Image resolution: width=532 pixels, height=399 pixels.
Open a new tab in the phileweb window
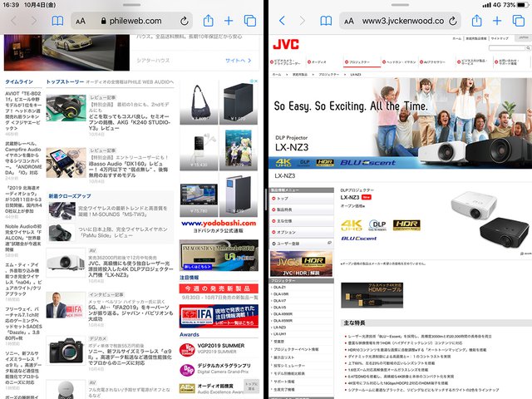229,21
